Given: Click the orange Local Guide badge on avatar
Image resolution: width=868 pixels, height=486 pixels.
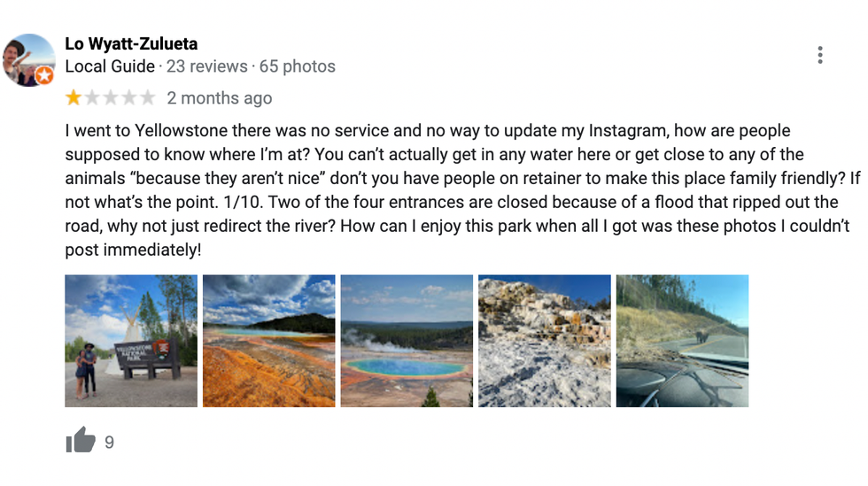Looking at the screenshot, I should pos(44,76).
